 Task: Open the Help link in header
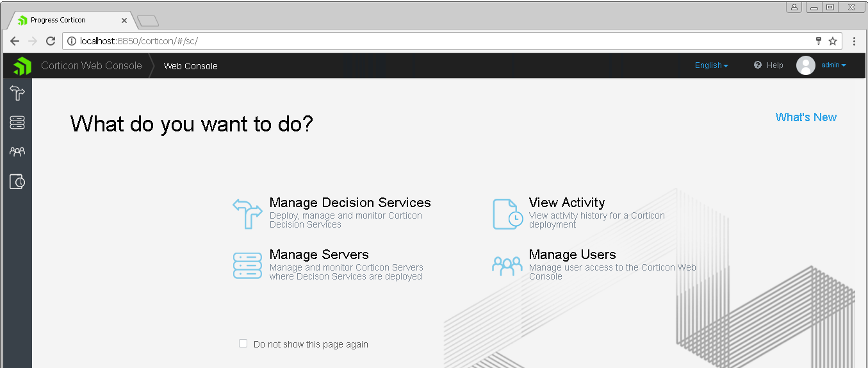tap(769, 65)
